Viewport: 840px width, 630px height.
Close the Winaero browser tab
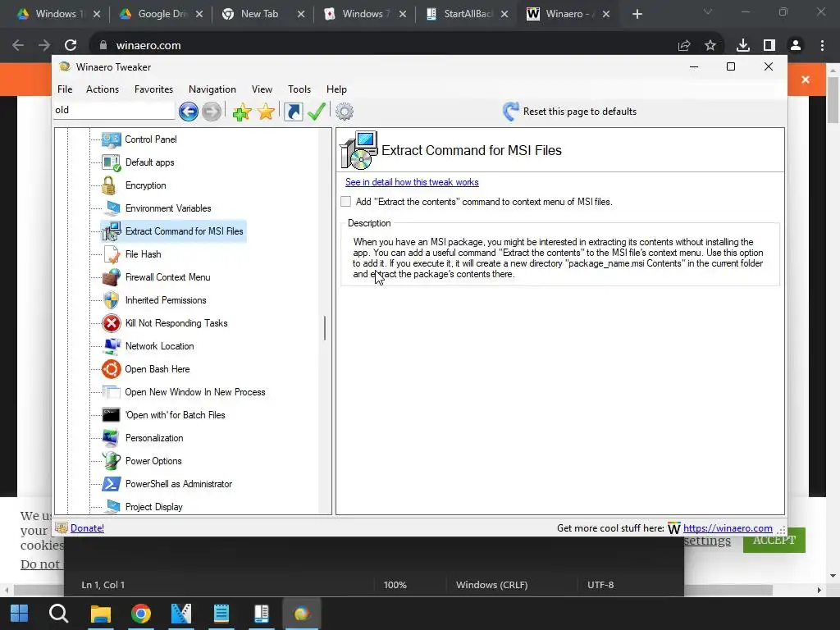tap(606, 14)
